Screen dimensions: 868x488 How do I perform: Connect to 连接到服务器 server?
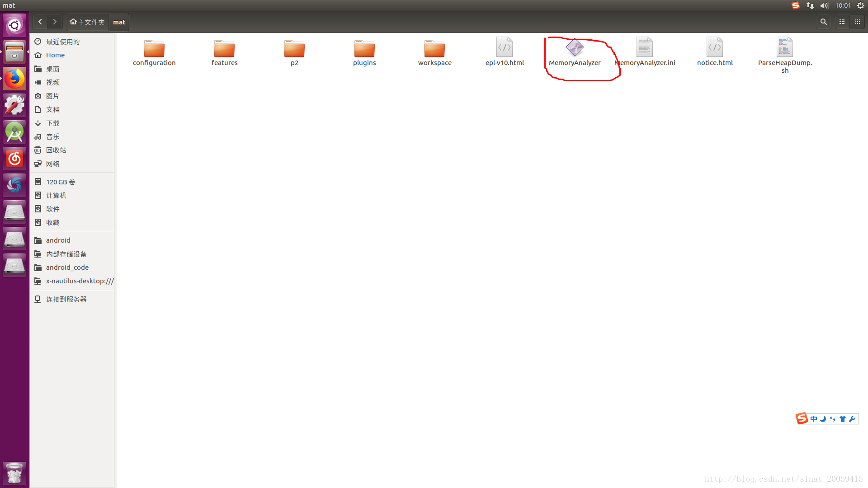tap(67, 299)
